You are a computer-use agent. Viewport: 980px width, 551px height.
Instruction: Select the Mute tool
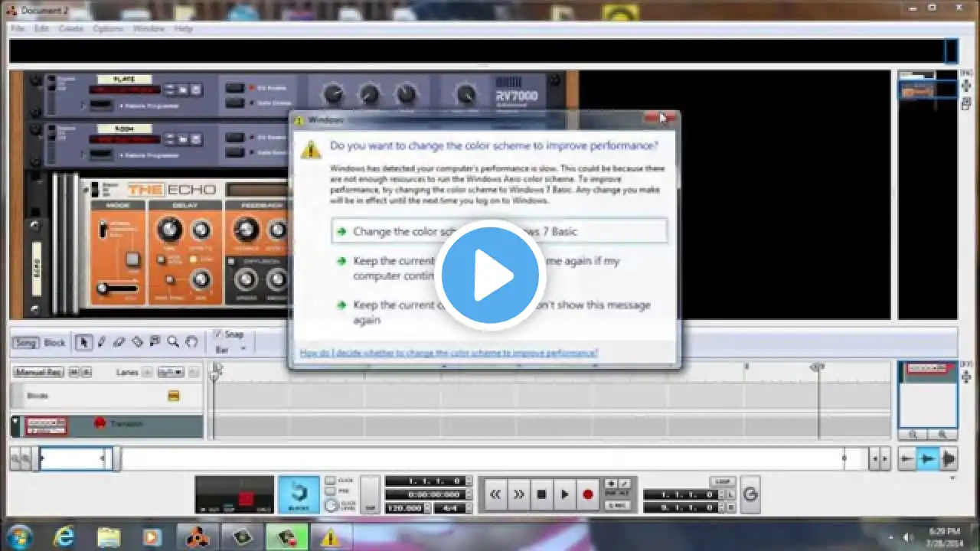coord(155,342)
